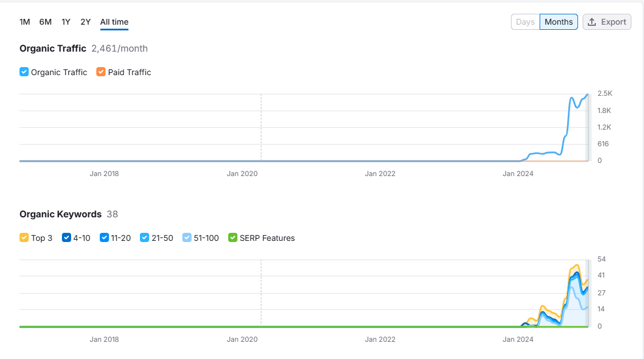Choose the 1Y time range
Screen dimensions: 644x359
66,22
